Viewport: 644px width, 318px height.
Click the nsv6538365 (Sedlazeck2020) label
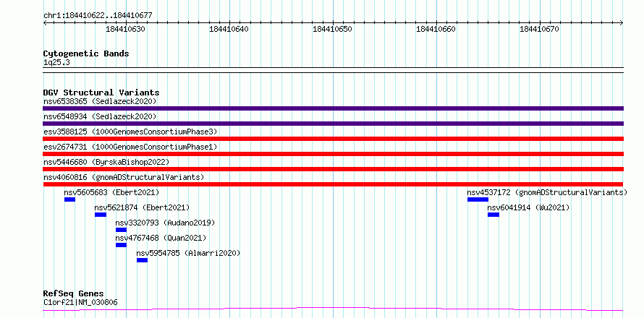(100, 101)
